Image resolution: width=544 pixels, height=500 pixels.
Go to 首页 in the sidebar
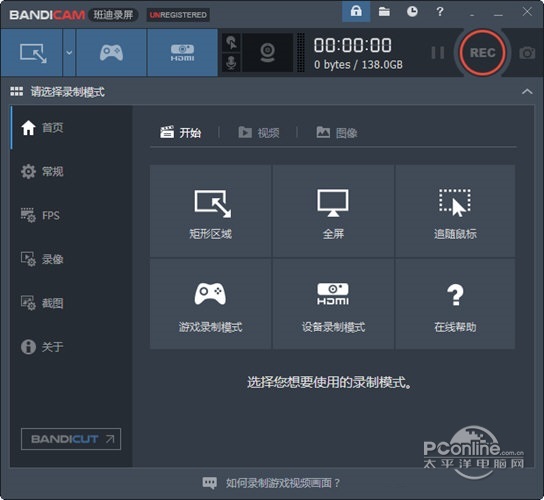pos(71,128)
